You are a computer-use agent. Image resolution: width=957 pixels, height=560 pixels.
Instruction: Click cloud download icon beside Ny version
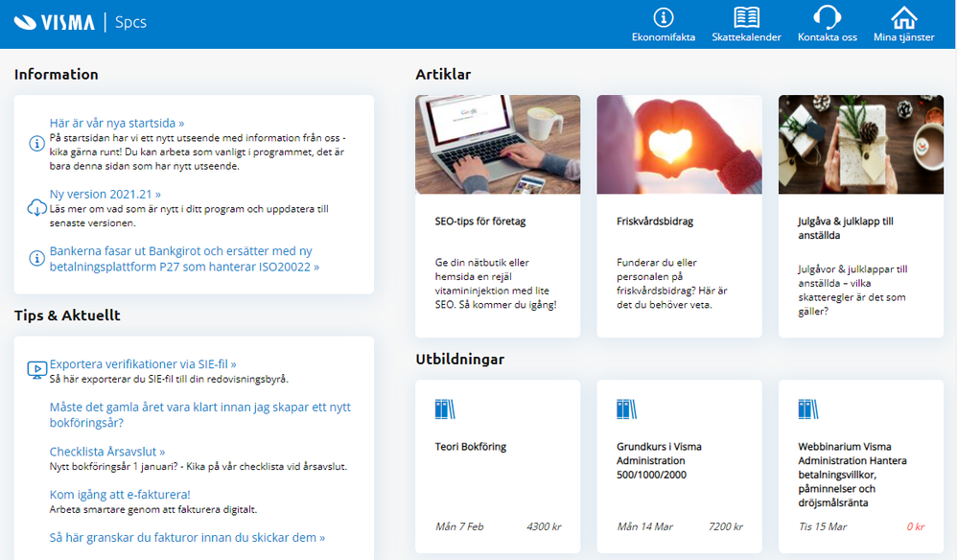(x=36, y=208)
